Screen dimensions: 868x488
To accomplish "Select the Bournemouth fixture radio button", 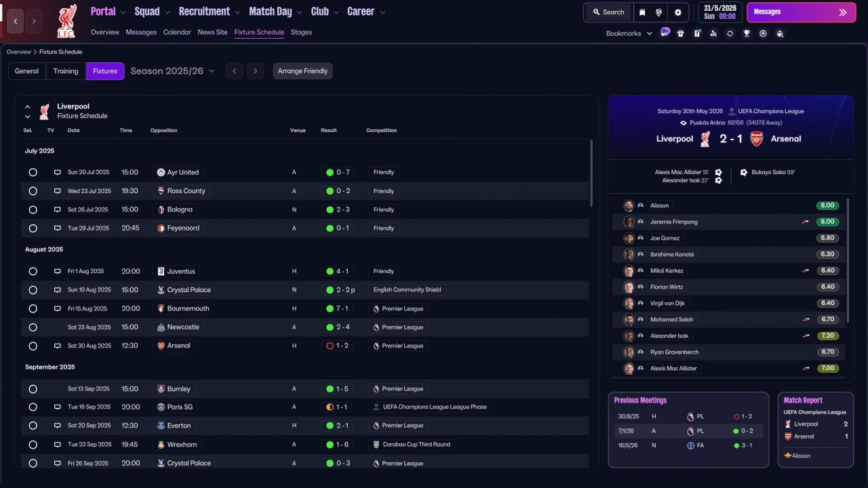I will [33, 309].
